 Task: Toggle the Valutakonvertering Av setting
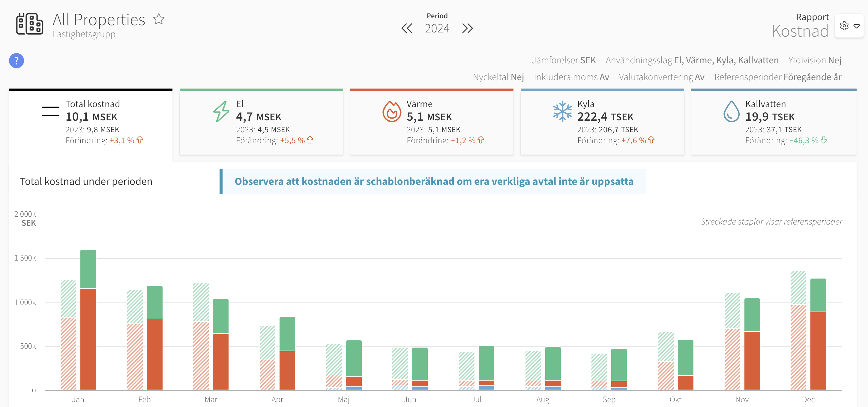point(661,77)
